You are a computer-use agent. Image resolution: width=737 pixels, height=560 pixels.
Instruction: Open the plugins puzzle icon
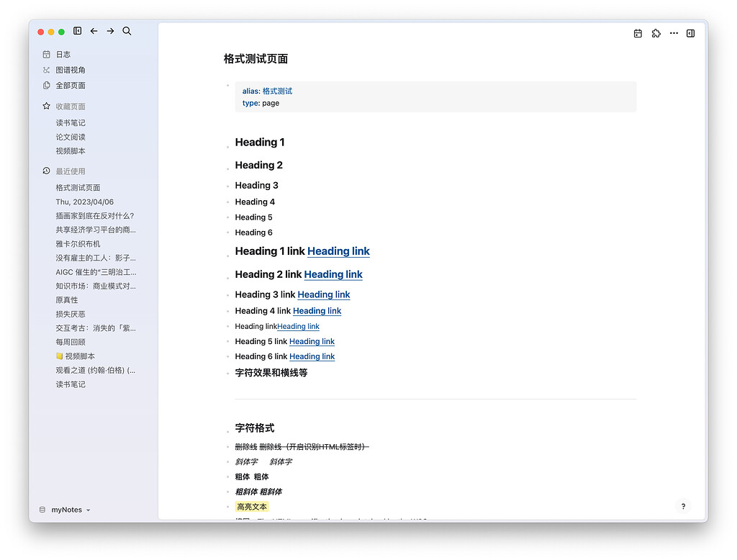[x=656, y=33]
